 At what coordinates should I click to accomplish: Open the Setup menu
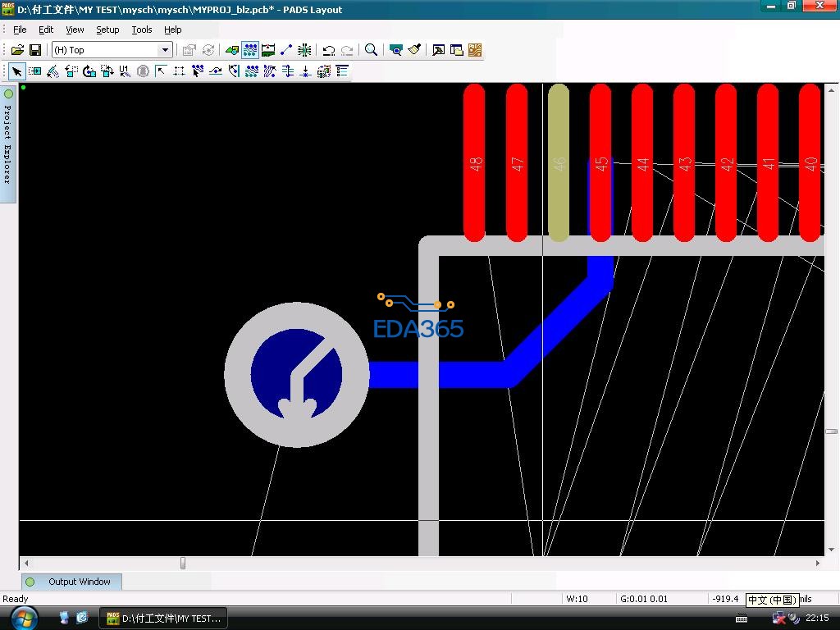(107, 30)
